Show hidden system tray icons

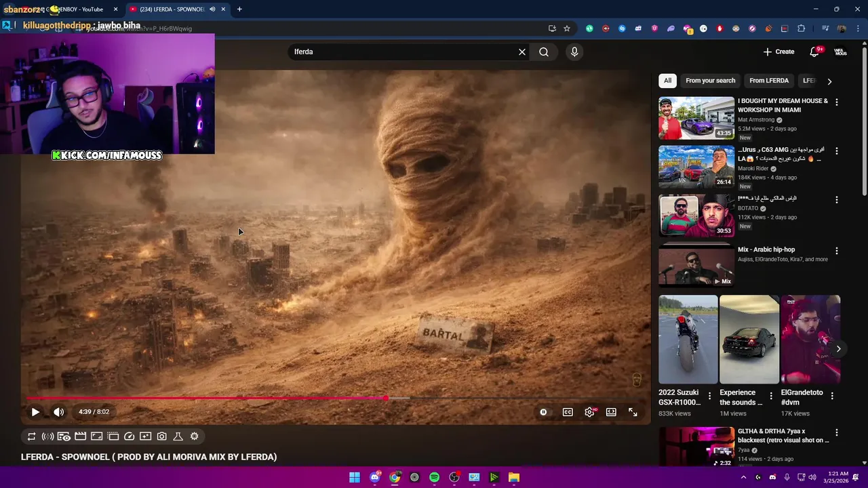[743, 477]
